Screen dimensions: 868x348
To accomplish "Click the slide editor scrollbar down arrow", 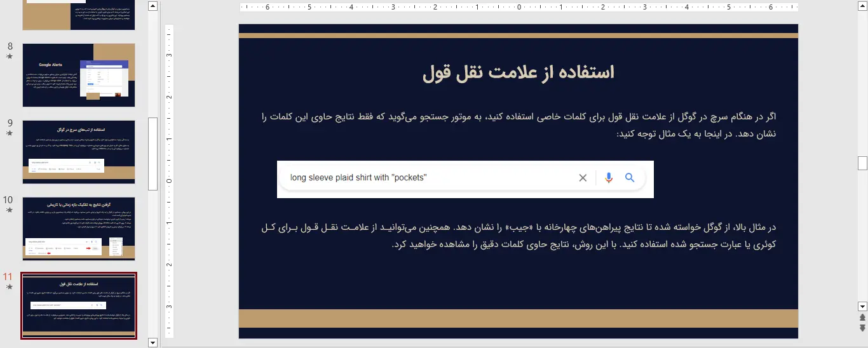I will 862,306.
